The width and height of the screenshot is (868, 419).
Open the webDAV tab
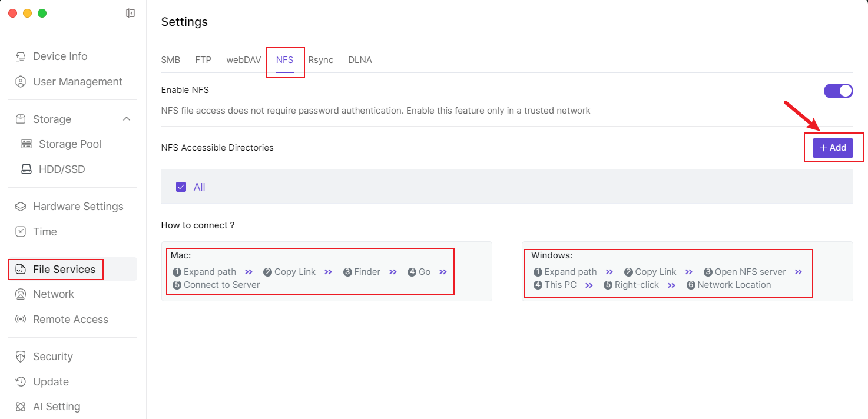pyautogui.click(x=244, y=60)
